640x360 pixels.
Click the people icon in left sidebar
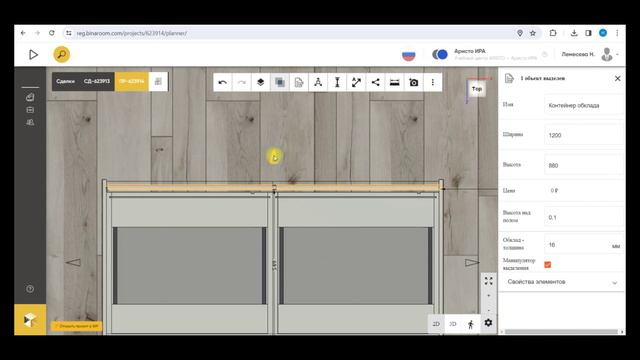click(x=30, y=122)
